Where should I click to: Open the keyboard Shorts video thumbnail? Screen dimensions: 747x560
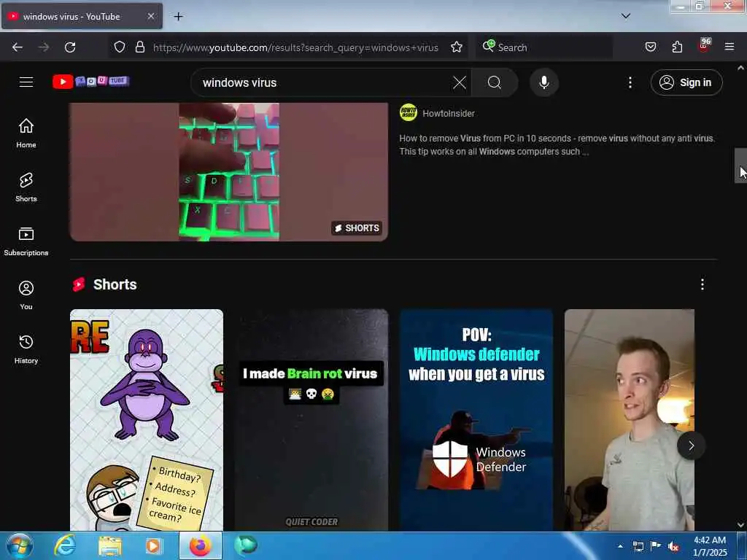point(229,172)
